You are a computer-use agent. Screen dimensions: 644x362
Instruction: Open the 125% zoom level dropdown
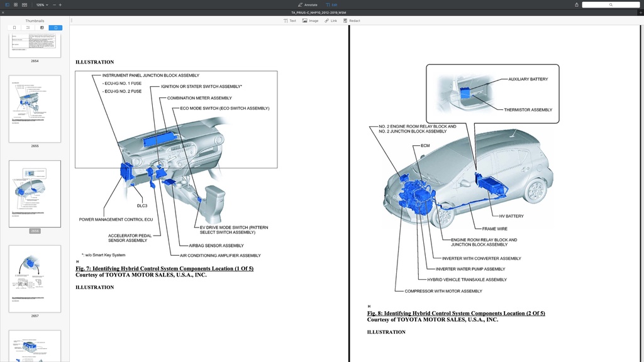[x=42, y=5]
